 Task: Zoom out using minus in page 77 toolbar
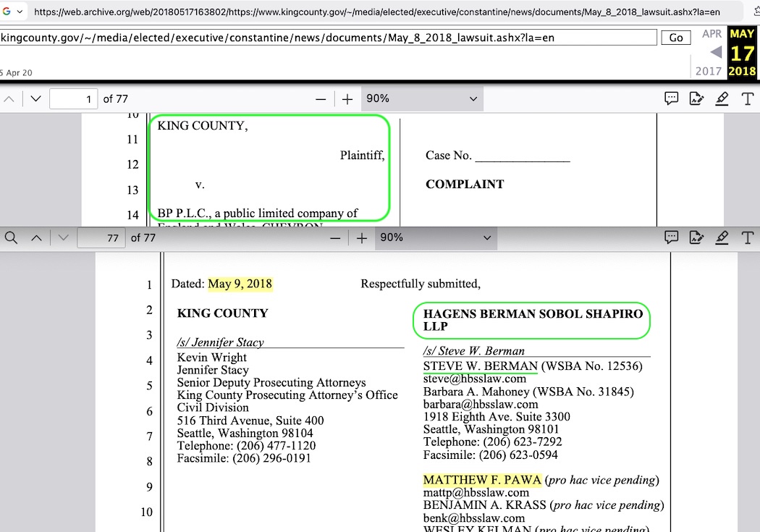pyautogui.click(x=334, y=237)
